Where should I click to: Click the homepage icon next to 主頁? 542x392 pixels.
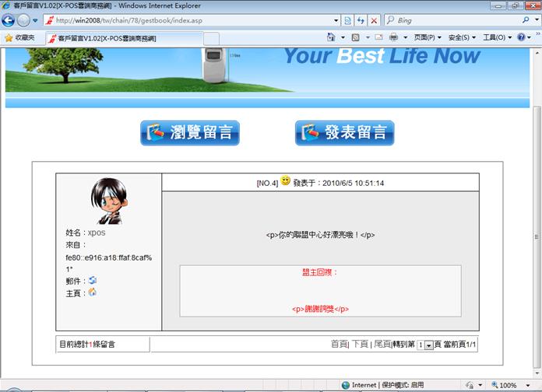coord(93,292)
